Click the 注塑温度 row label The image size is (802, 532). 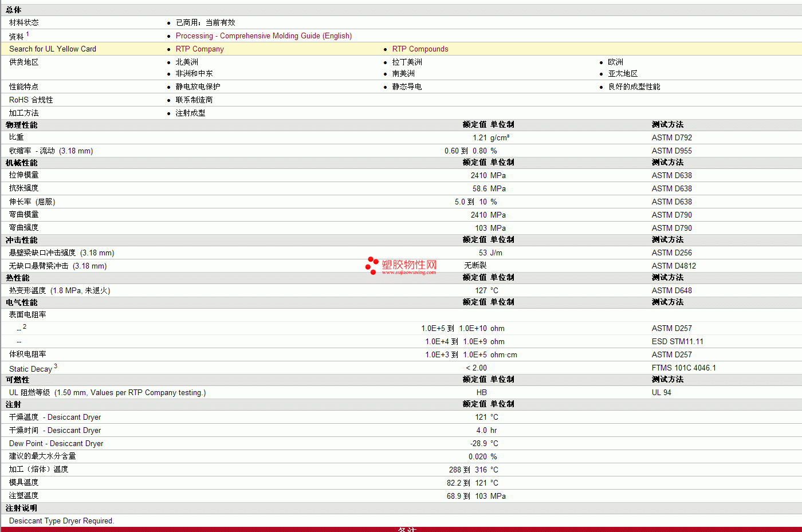coord(24,496)
